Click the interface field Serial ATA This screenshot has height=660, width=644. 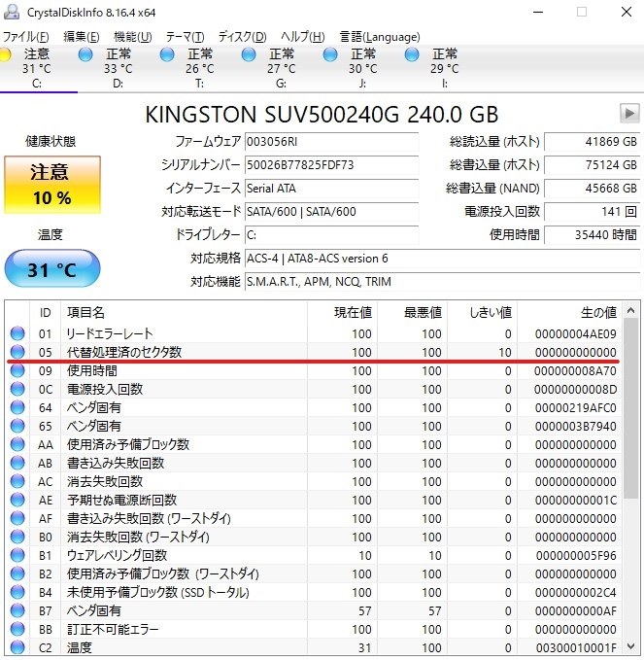[x=332, y=189]
